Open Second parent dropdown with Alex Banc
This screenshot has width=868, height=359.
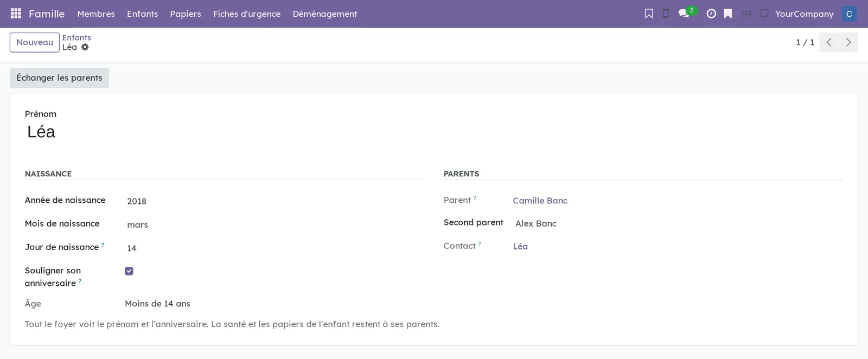point(678,223)
